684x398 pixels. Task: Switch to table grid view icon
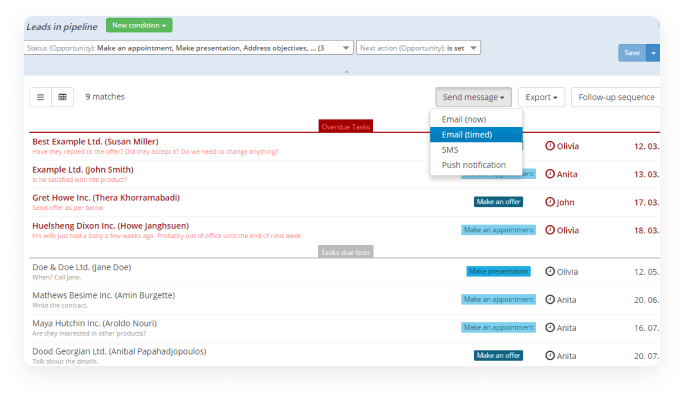tap(62, 97)
